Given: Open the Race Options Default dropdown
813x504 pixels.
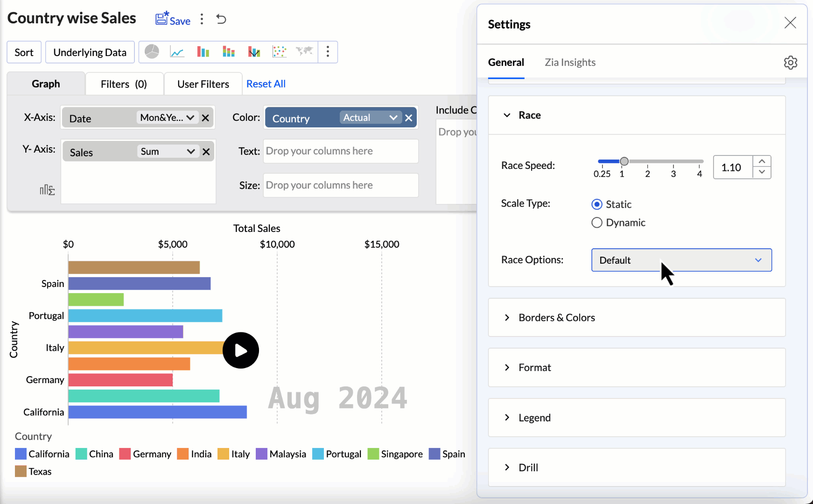Looking at the screenshot, I should click(681, 260).
